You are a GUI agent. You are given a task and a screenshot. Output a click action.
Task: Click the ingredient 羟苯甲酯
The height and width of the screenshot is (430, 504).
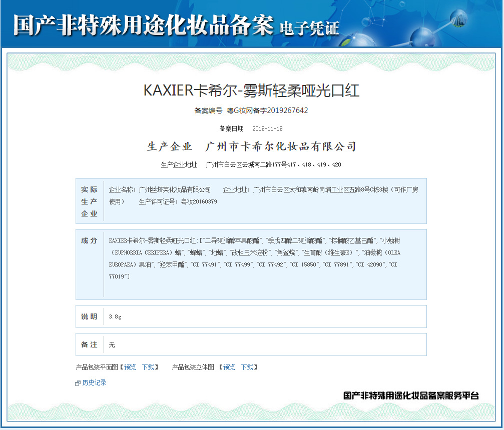coord(172,264)
